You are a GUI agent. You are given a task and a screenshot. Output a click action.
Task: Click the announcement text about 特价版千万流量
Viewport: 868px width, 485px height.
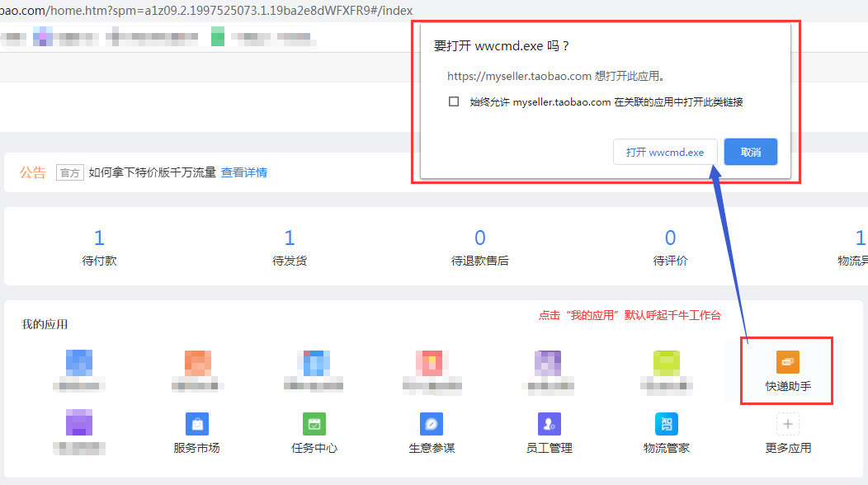[152, 172]
